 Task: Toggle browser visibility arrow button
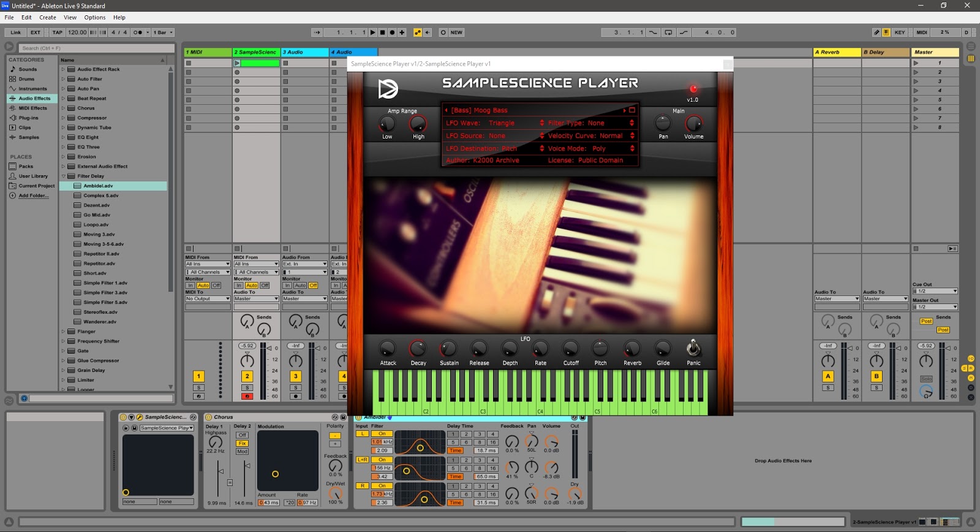[x=9, y=47]
